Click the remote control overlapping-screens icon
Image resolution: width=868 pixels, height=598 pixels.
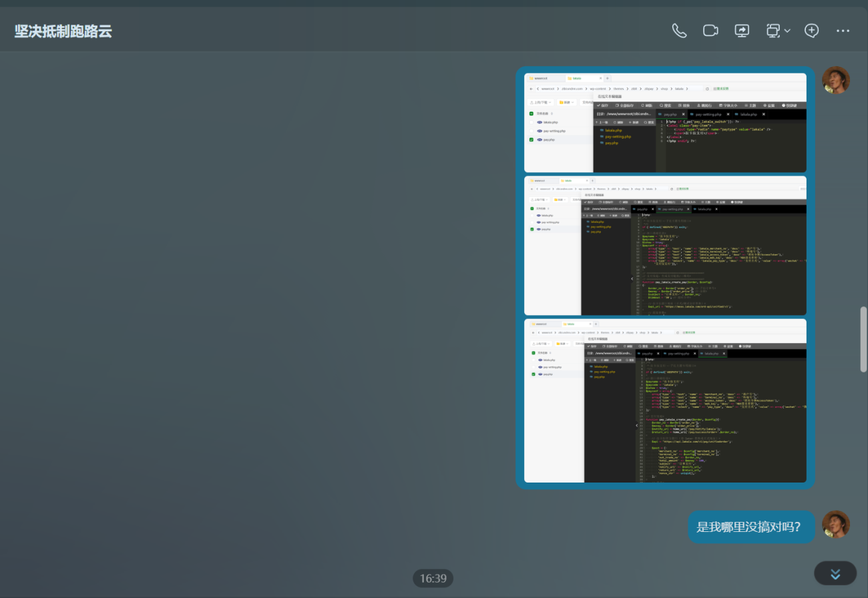(x=773, y=31)
